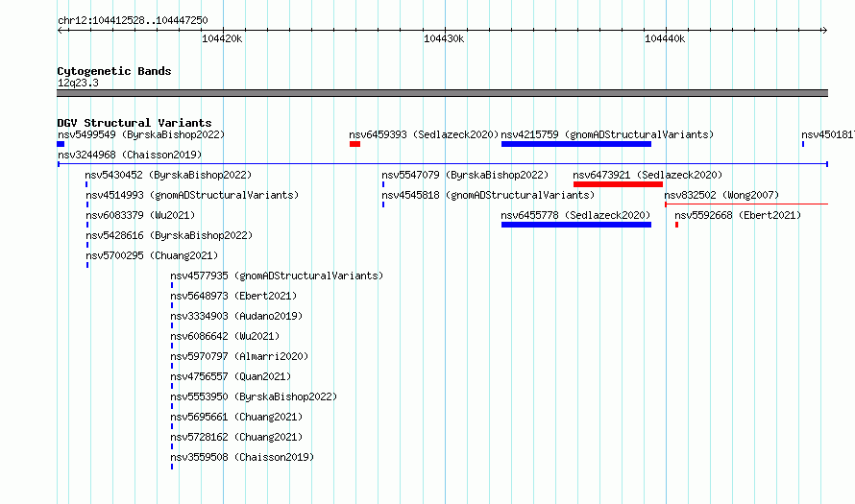This screenshot has width=855, height=504.
Task: Click the blue bar under nsv4215759
Action: pyautogui.click(x=576, y=144)
